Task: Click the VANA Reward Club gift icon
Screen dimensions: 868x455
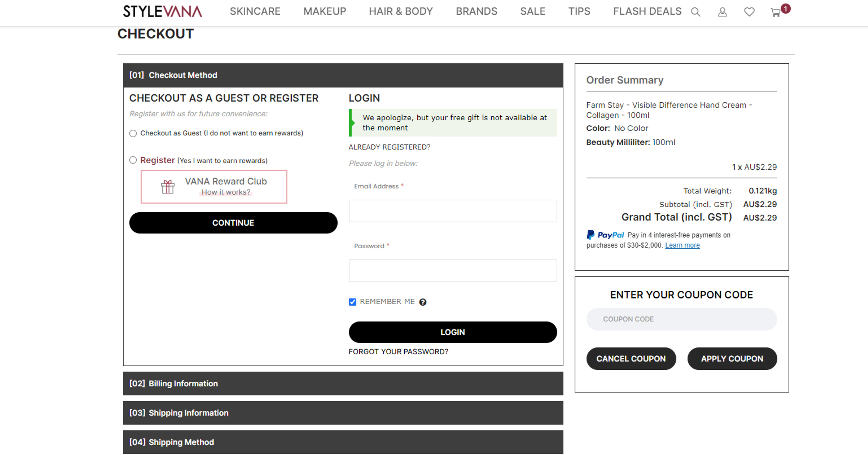Action: point(167,187)
